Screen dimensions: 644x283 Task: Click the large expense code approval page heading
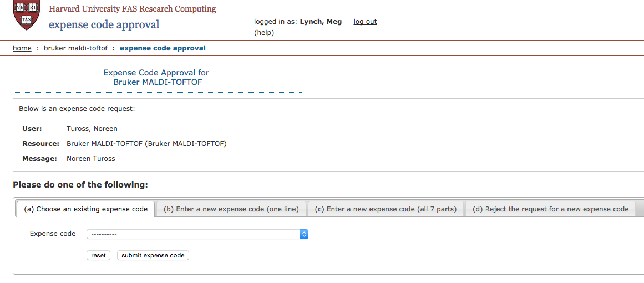pyautogui.click(x=104, y=24)
